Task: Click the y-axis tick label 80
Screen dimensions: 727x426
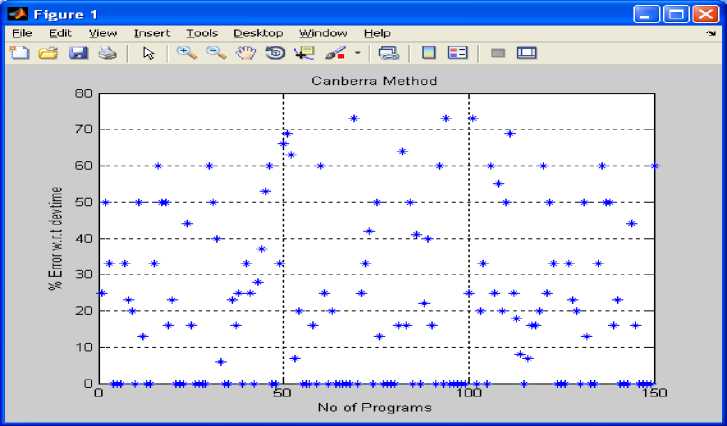Action: [x=83, y=93]
